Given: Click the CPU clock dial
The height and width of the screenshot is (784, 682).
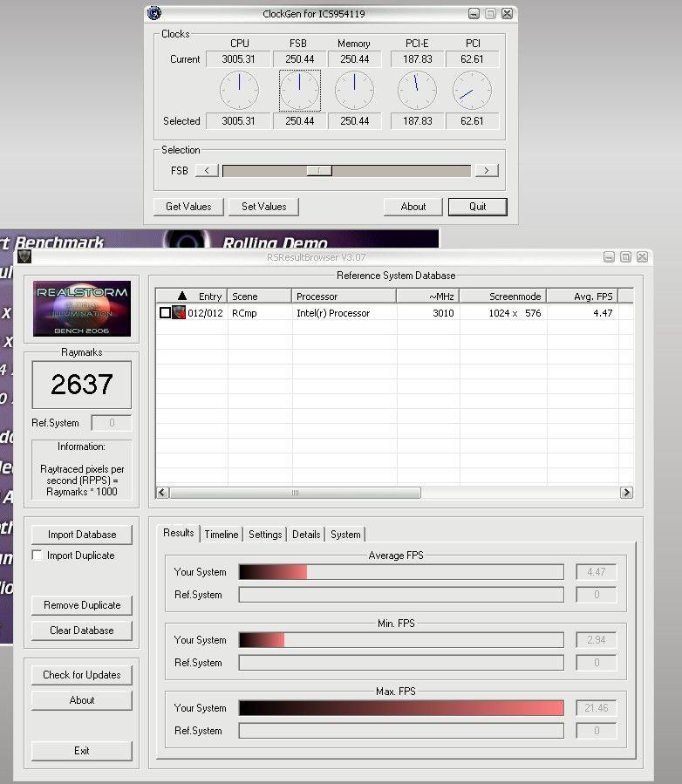Looking at the screenshot, I should point(239,91).
